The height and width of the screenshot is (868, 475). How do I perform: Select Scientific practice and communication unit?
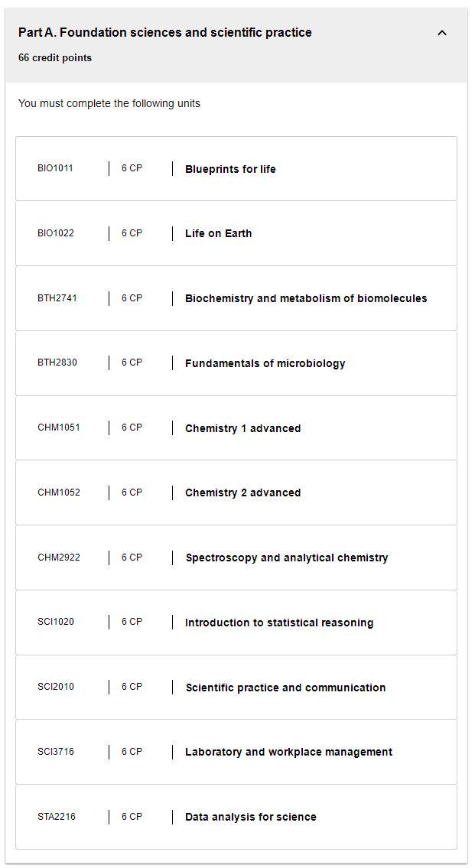236,687
